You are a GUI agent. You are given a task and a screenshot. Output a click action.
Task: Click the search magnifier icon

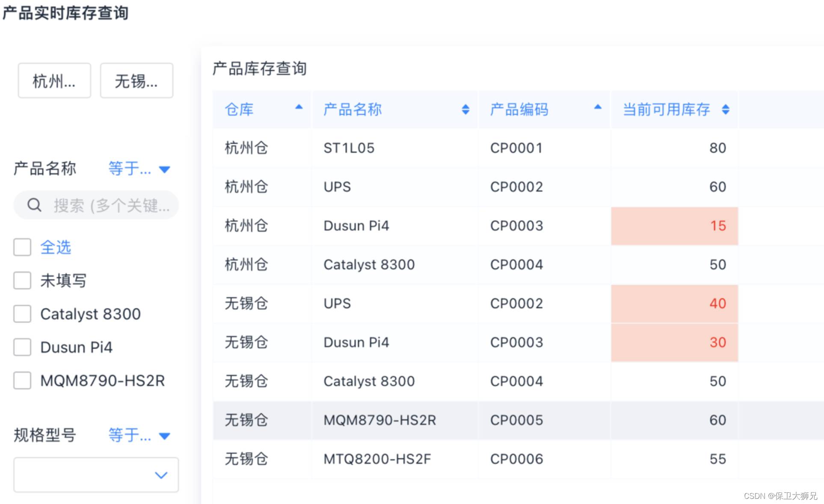click(x=34, y=205)
